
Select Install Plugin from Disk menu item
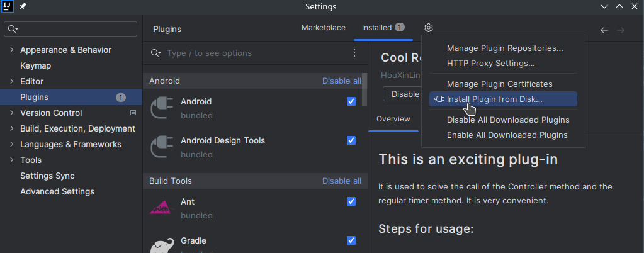point(494,99)
